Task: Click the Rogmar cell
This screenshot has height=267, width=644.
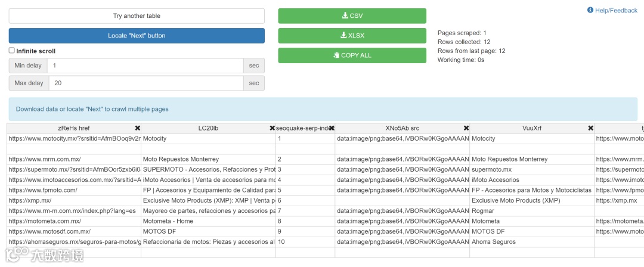Action: tap(532, 211)
